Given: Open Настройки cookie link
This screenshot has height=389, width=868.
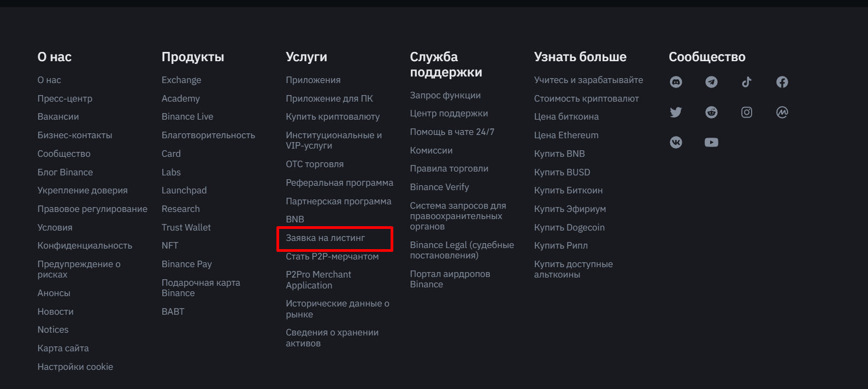Looking at the screenshot, I should pos(75,367).
